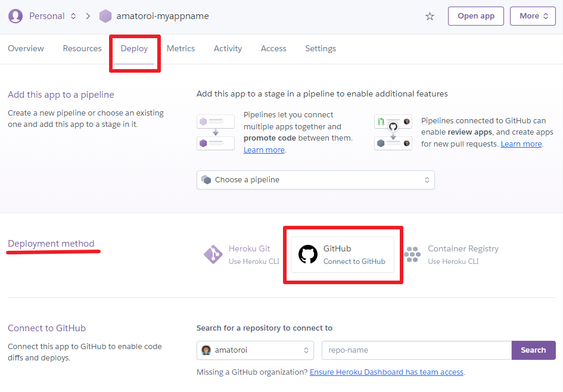Click the Personal account avatar icon

tap(15, 16)
